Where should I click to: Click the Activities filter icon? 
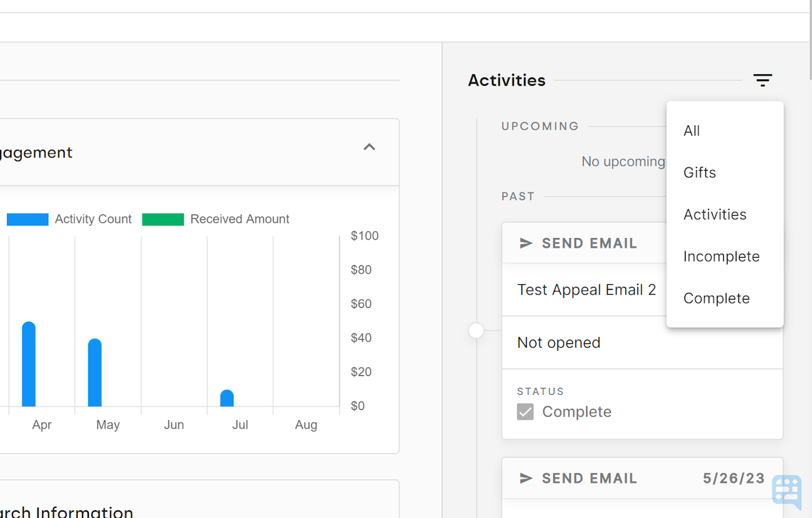point(763,81)
